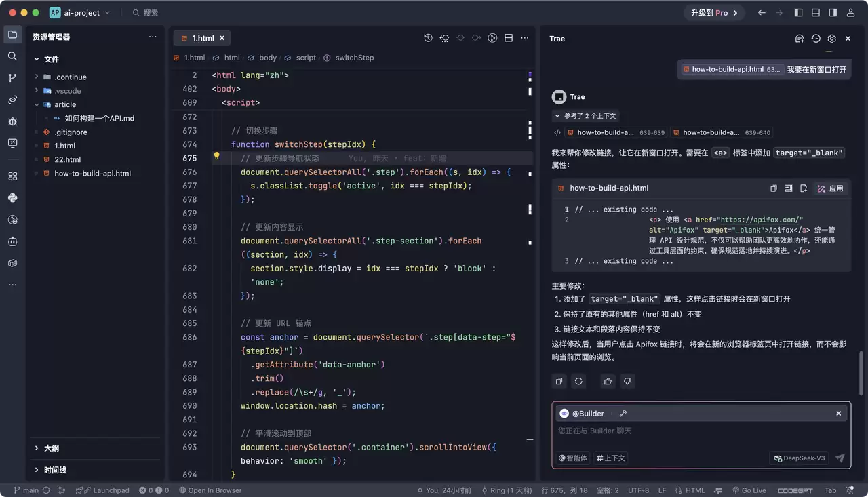Send the chat message
868x497 pixels.
tap(840, 458)
